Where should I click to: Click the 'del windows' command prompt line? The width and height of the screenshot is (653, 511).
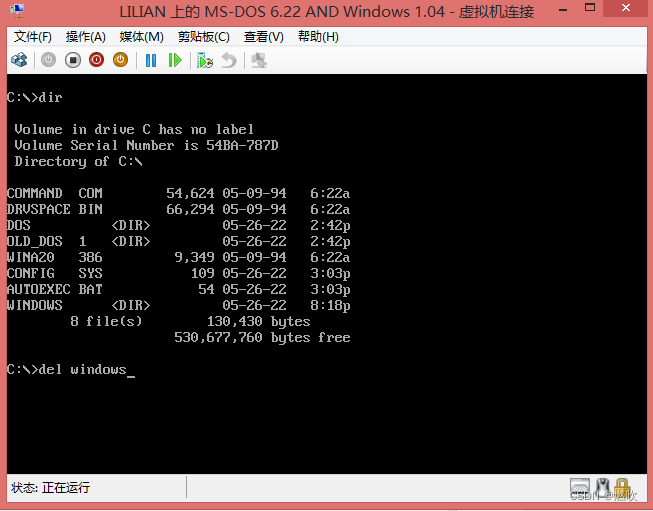pyautogui.click(x=71, y=369)
